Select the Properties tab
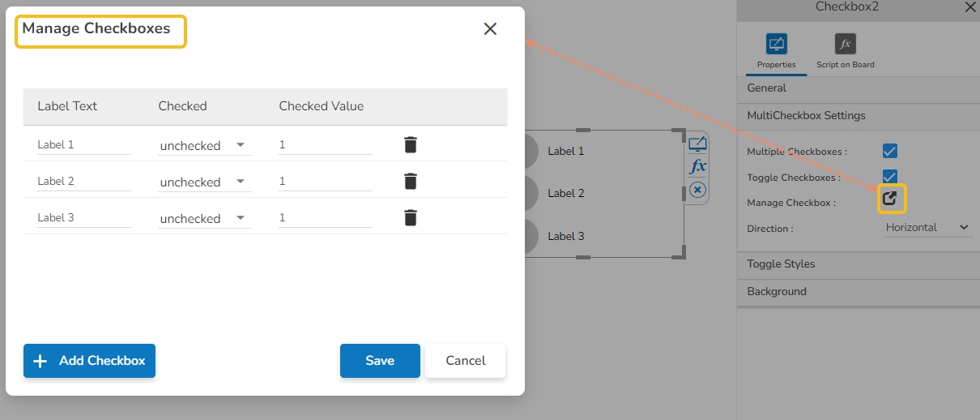Viewport: 980px width, 420px height. pos(776,51)
